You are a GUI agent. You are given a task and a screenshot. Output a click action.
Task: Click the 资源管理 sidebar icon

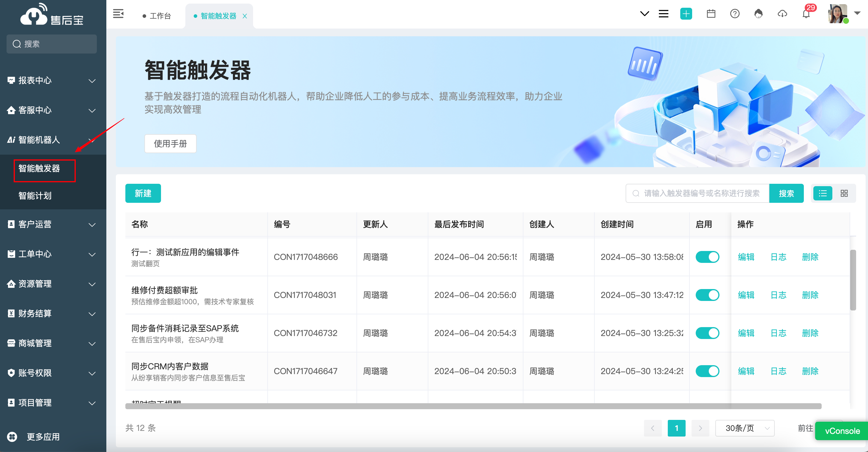(x=11, y=284)
